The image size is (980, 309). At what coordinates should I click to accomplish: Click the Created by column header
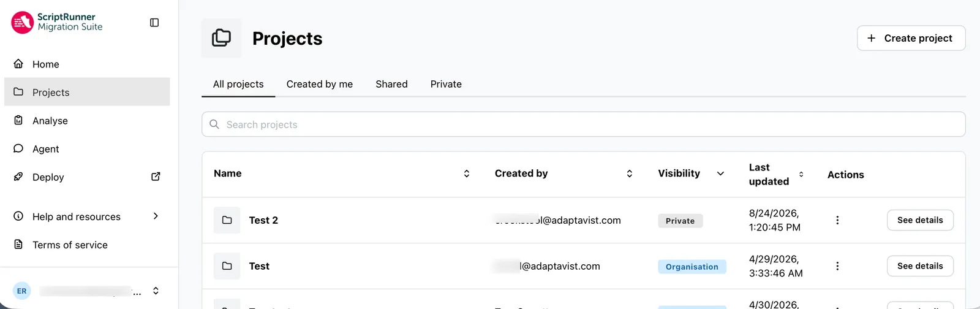521,174
